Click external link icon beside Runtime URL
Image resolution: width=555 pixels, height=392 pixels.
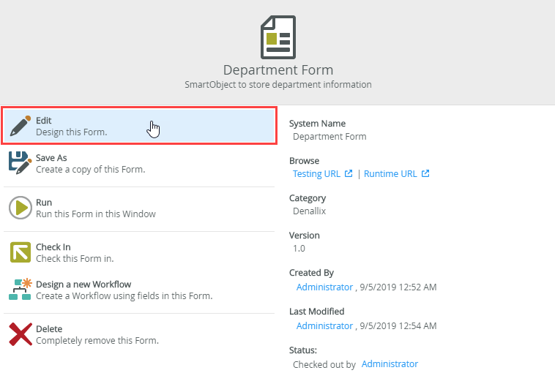pyautogui.click(x=425, y=174)
